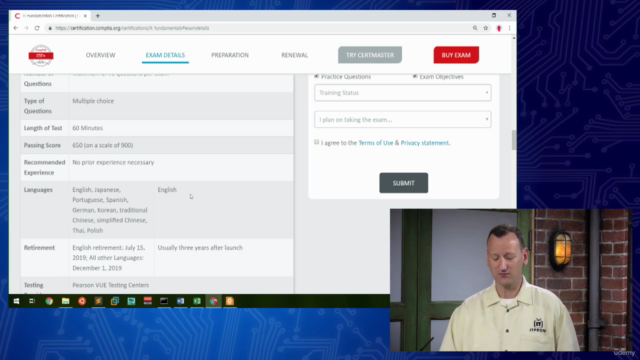Open the Training Status dropdown
This screenshot has height=360, width=640.
(402, 93)
